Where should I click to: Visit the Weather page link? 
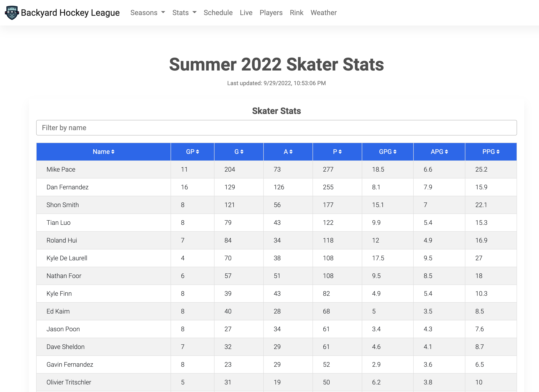coord(323,13)
